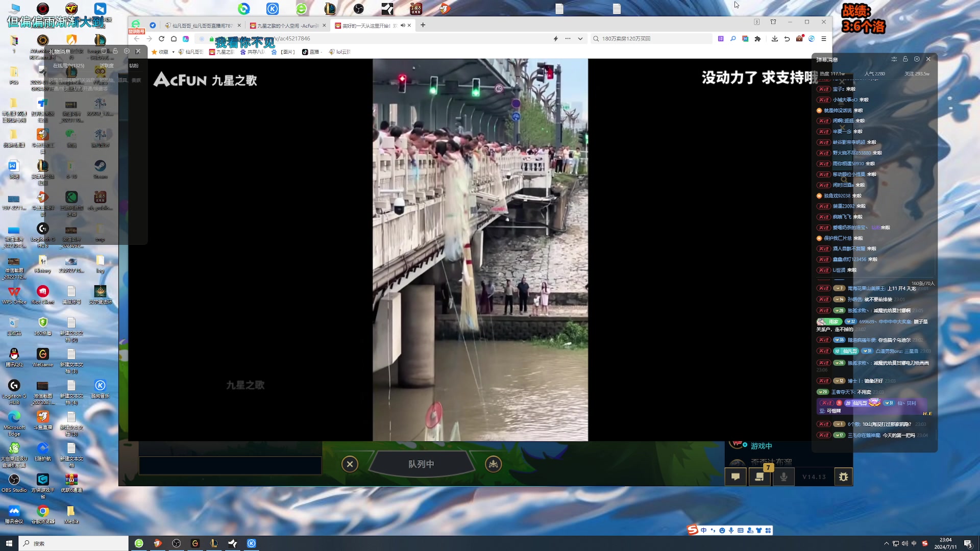This screenshot has height=551, width=980.
Task: Follow user 宝子z via 关注 badge
Action: (823, 89)
